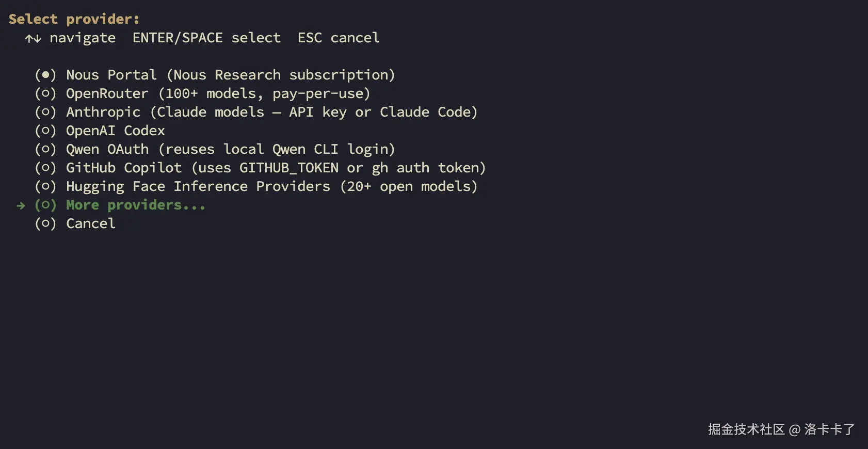Viewport: 868px width, 449px height.
Task: Click Hugging Face Inference Providers text
Action: click(271, 187)
